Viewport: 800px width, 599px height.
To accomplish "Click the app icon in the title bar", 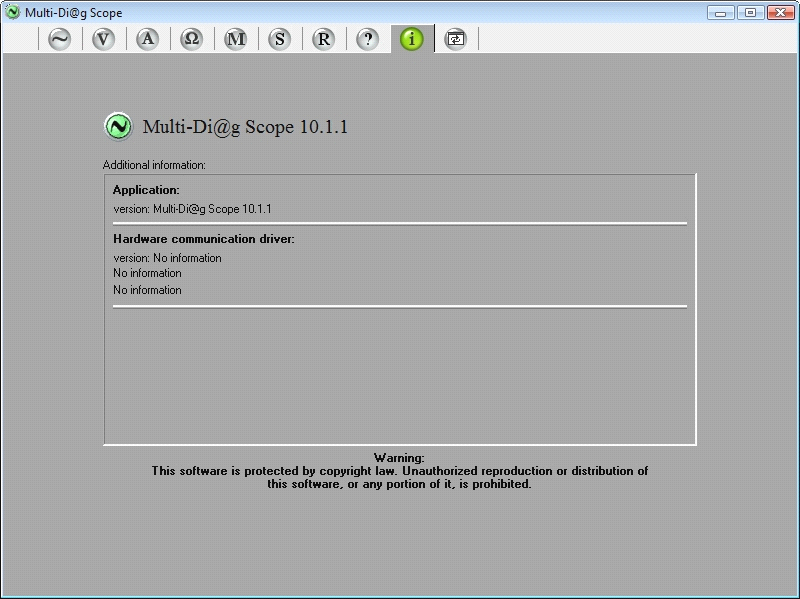I will click(12, 12).
